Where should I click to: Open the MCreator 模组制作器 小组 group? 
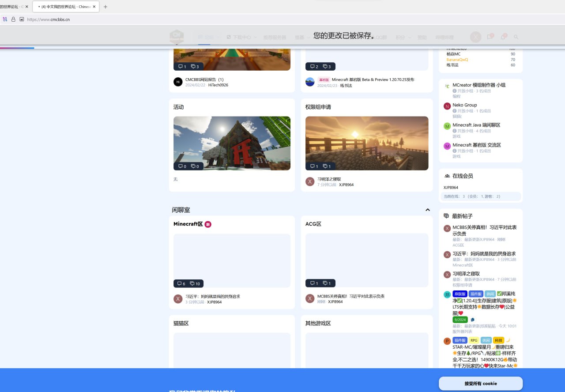point(479,85)
